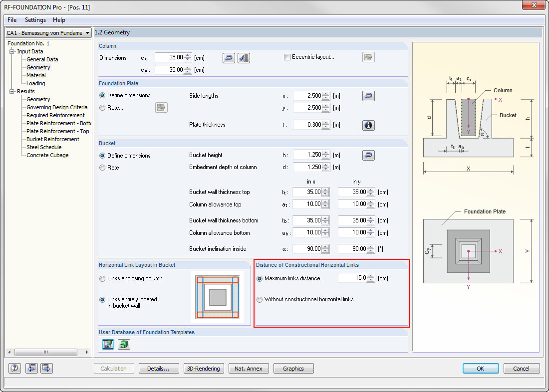Open the checklist icon next to column dimensions
The image size is (549, 392).
tap(244, 58)
